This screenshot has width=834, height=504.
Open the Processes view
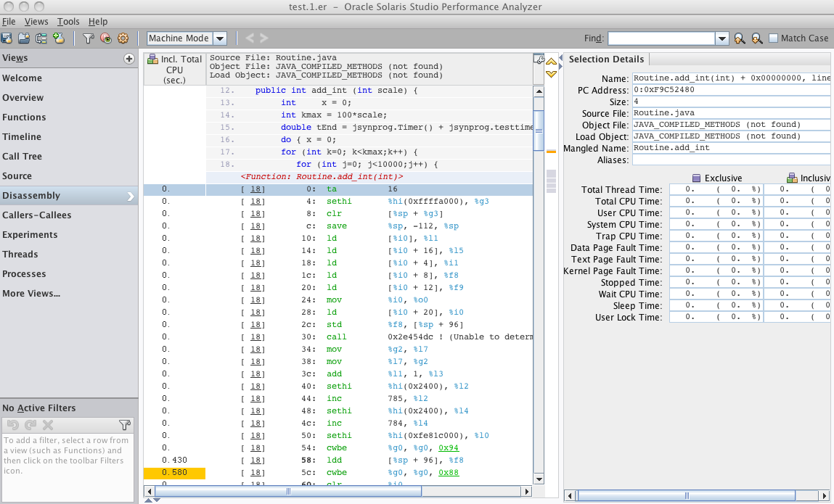[x=69, y=274]
